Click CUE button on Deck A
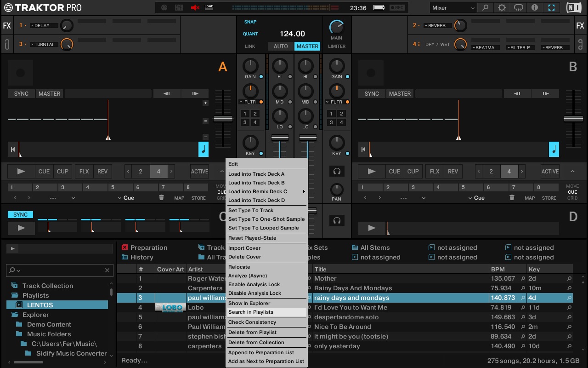 pyautogui.click(x=44, y=172)
